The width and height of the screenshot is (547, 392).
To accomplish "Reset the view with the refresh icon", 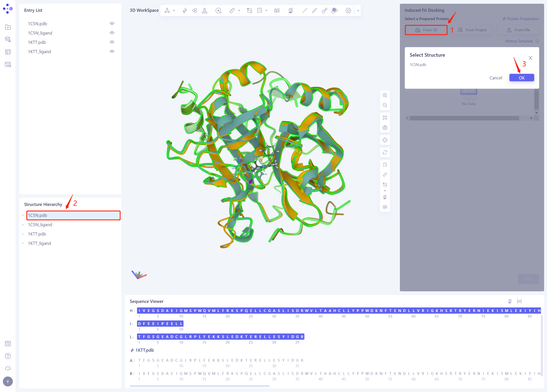I will [x=385, y=152].
